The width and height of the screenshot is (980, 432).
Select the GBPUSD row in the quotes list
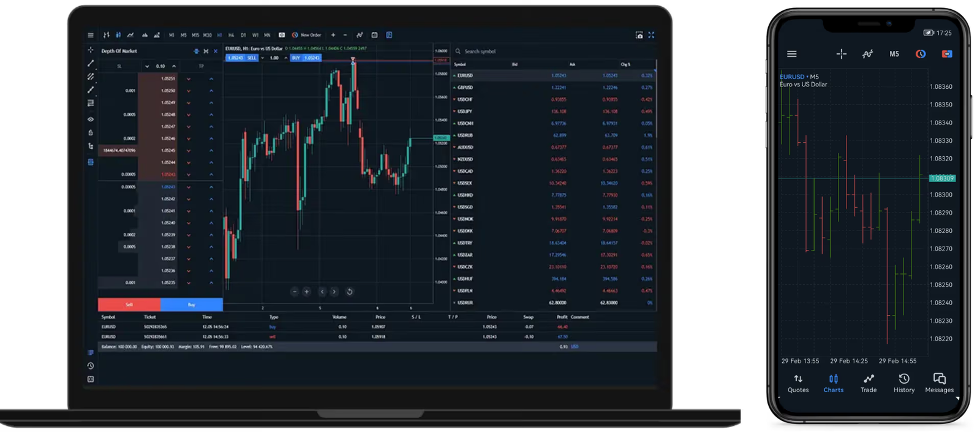pyautogui.click(x=554, y=88)
